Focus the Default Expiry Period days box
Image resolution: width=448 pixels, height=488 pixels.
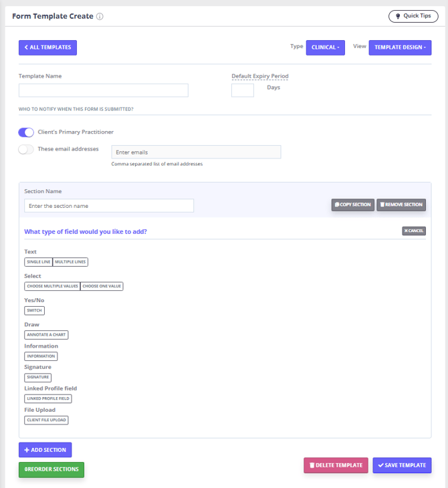point(243,90)
